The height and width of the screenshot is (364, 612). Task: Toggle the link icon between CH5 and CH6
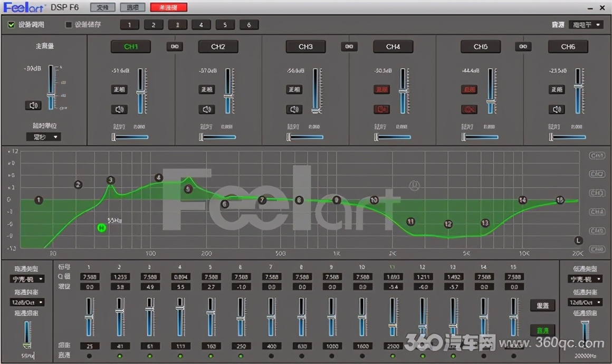[x=523, y=46]
